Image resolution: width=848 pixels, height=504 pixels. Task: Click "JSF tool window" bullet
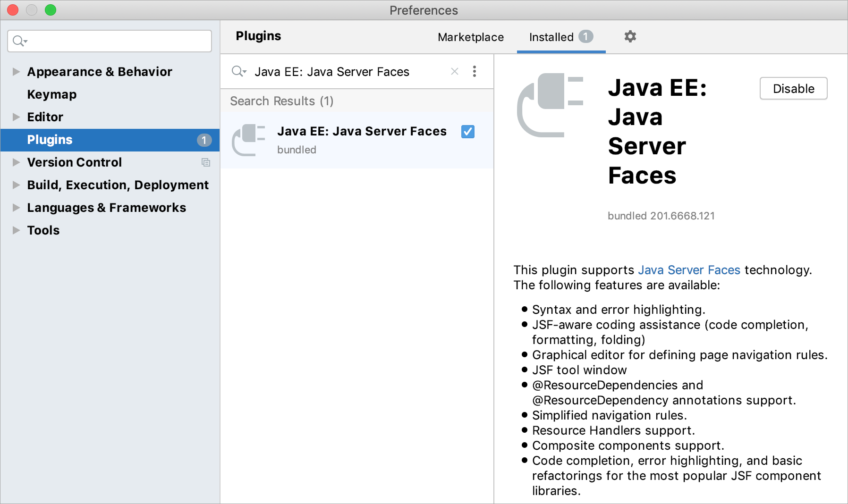(579, 370)
